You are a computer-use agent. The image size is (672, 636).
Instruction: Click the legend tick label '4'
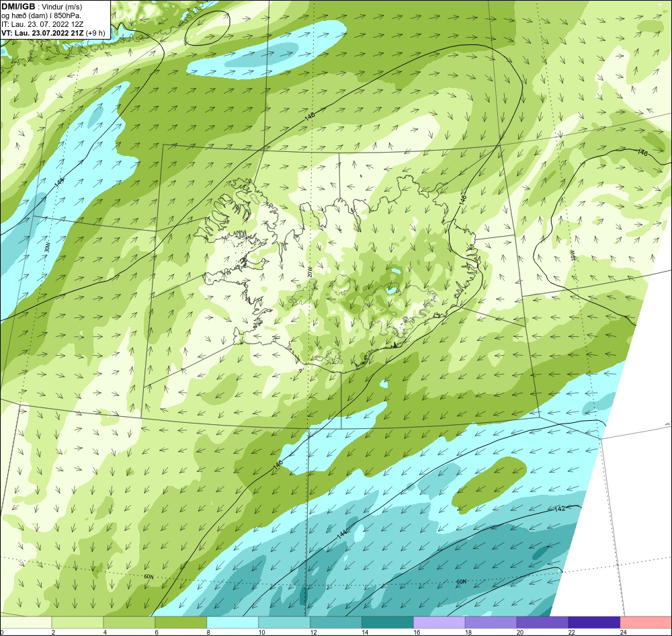(x=105, y=632)
